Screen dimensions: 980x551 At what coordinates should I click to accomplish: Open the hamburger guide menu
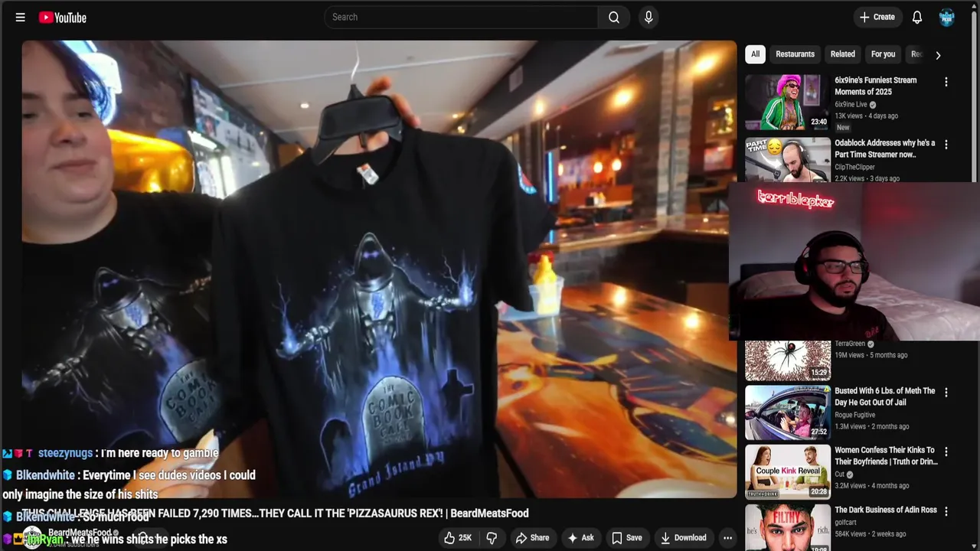pos(21,17)
